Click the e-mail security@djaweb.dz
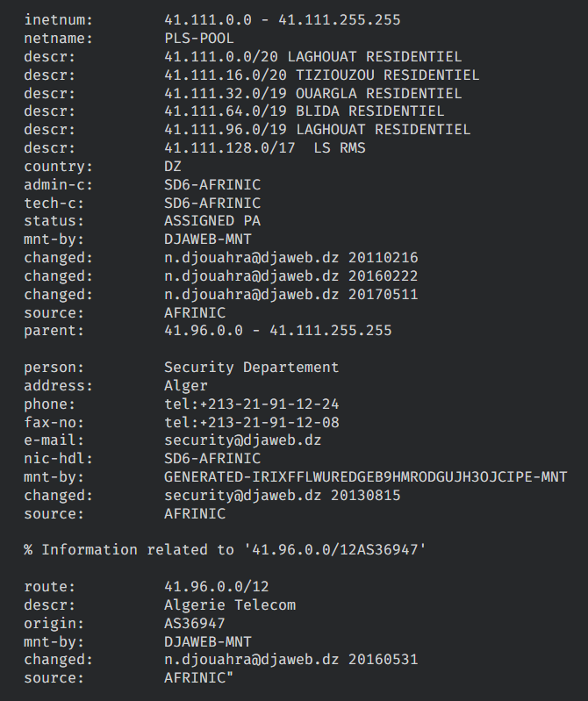This screenshot has height=701, width=588. pyautogui.click(x=242, y=440)
